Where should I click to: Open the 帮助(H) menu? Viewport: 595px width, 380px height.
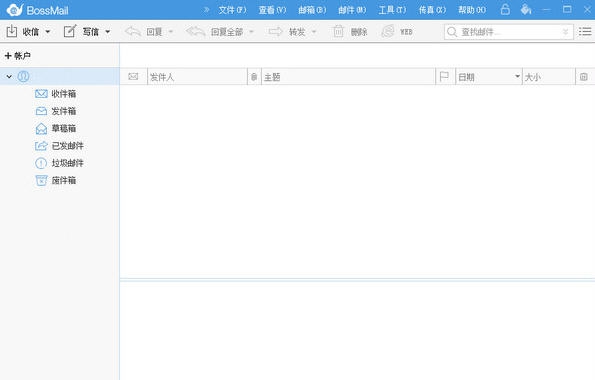pos(472,10)
